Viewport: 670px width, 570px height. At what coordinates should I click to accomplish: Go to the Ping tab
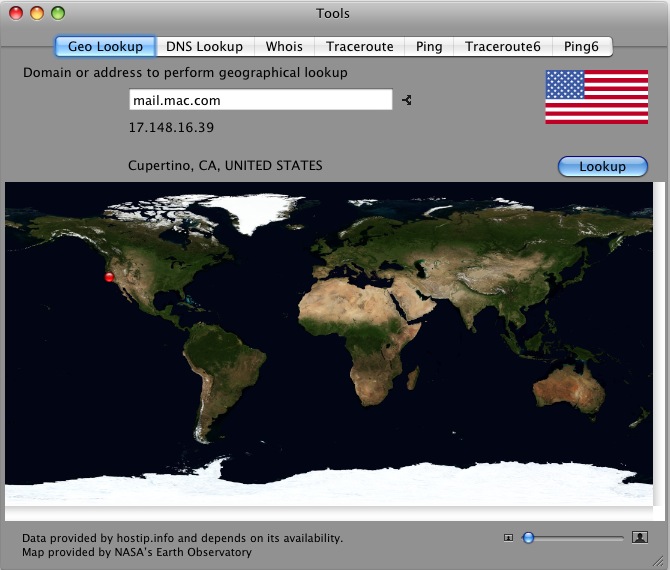[428, 46]
